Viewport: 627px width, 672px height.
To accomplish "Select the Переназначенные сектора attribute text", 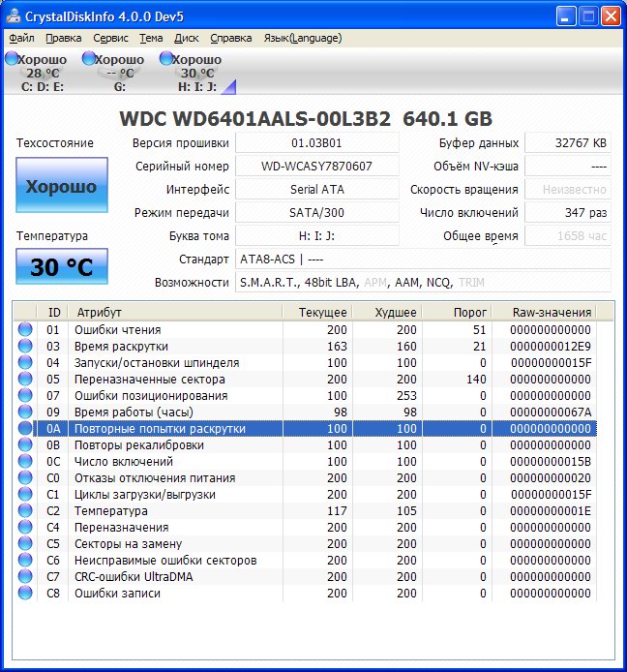I will click(x=149, y=380).
